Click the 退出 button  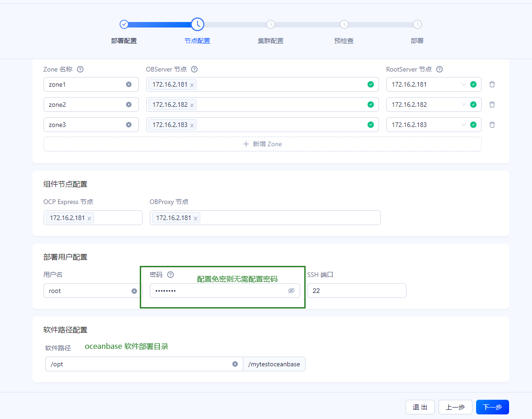[x=420, y=407]
